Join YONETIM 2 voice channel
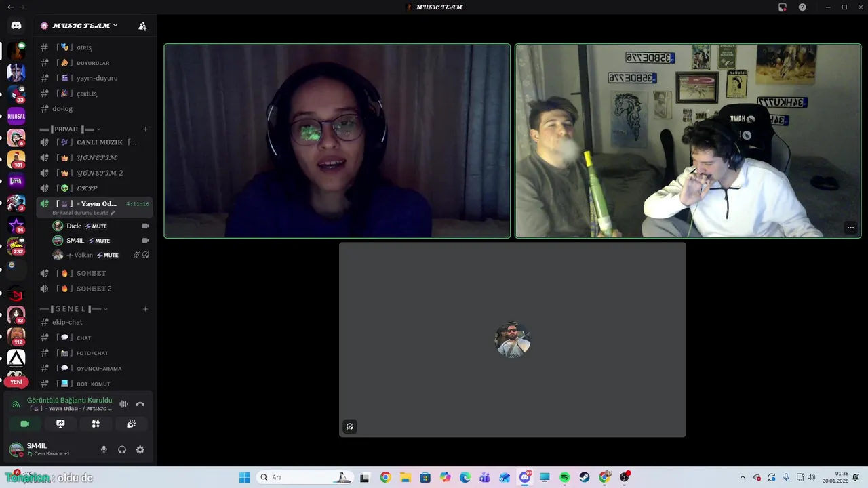868x488 pixels. pyautogui.click(x=94, y=173)
